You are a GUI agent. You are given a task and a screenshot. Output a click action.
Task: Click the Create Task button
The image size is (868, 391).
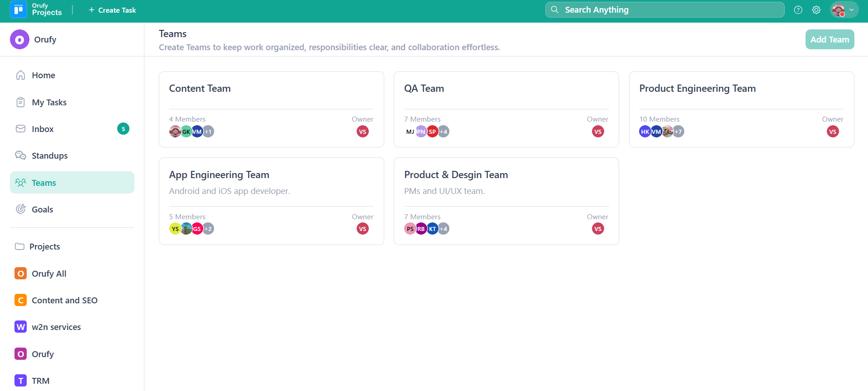[x=112, y=10]
